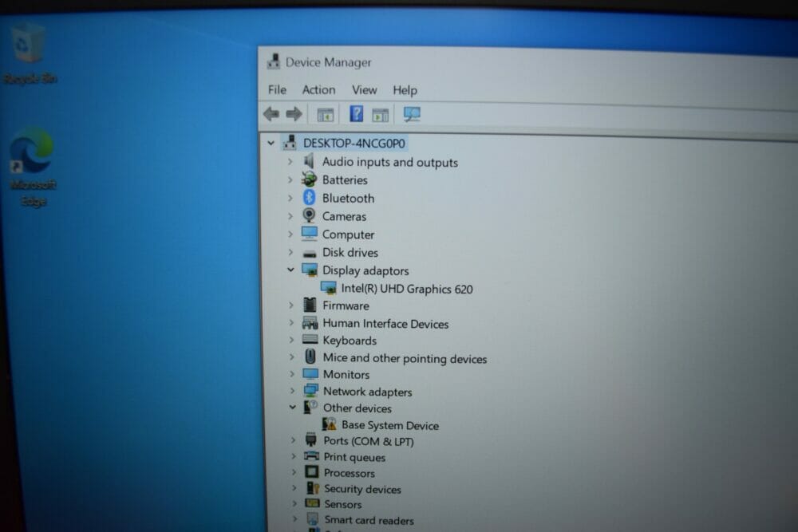Click the Base System Device warning icon
This screenshot has width=798, height=532.
click(330, 424)
